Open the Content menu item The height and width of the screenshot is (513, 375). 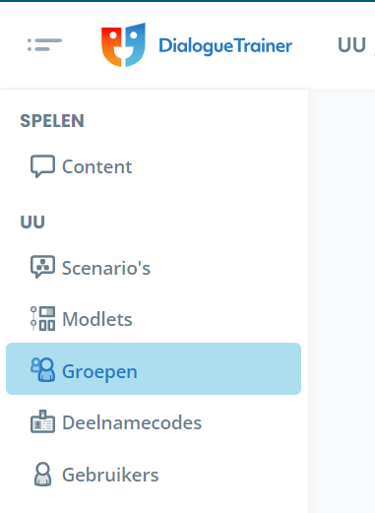click(x=153, y=166)
